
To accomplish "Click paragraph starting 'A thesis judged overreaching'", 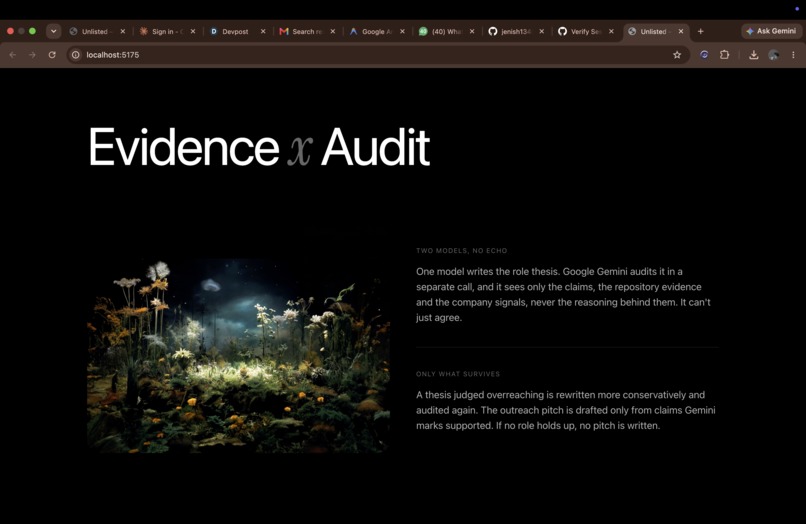I will pos(565,410).
